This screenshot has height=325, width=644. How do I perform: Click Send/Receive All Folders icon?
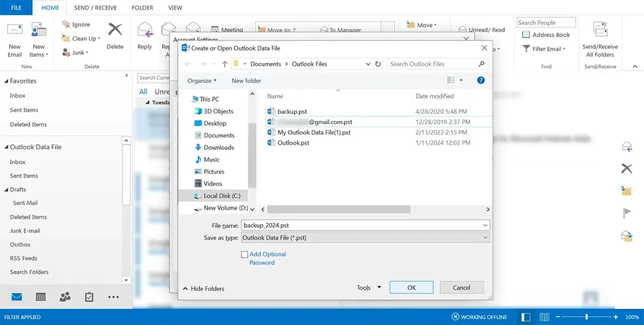600,30
